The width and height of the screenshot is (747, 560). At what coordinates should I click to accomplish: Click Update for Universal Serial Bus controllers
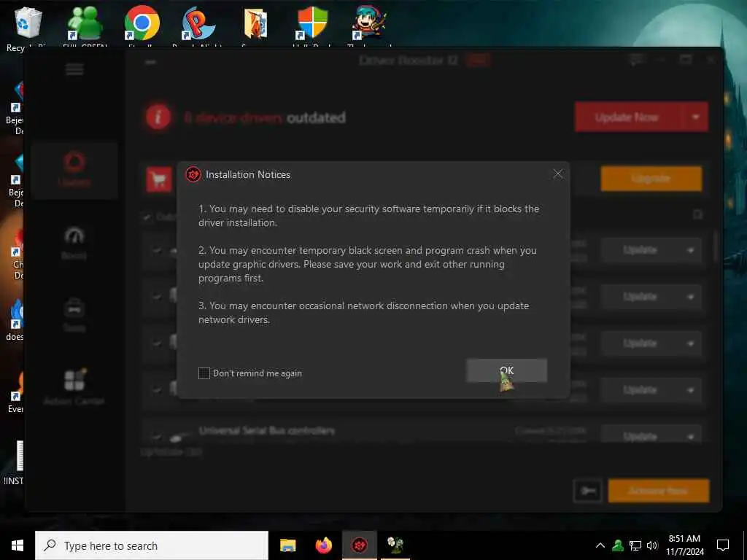[x=640, y=436]
